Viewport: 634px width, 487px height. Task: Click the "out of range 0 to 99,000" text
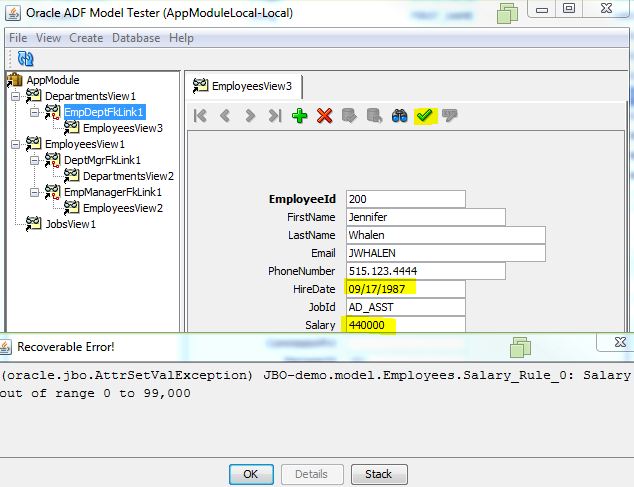(95, 393)
